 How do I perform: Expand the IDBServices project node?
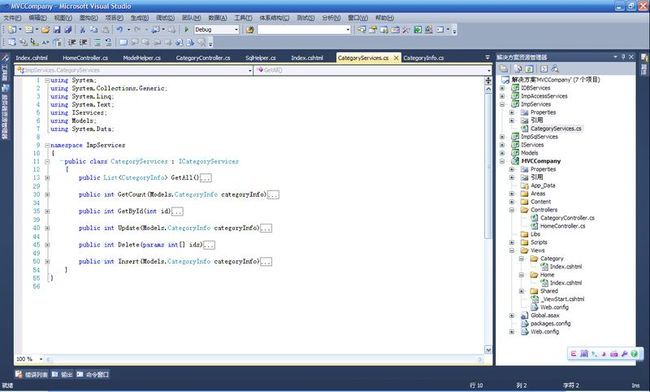pos(502,88)
